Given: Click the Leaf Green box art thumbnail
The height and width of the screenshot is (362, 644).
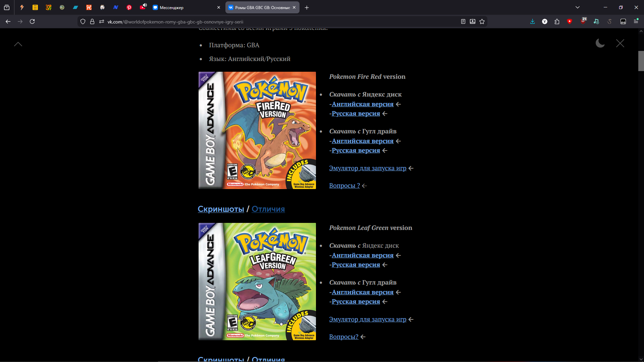Looking at the screenshot, I should coord(257,282).
